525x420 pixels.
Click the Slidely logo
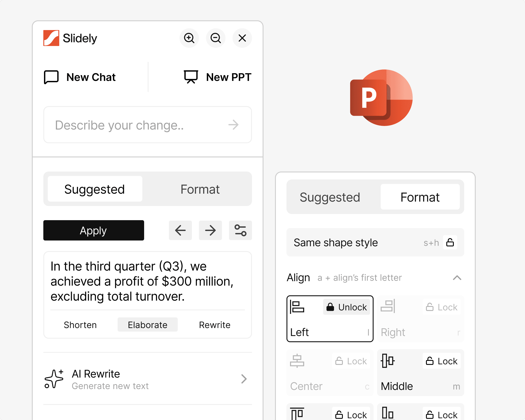pos(51,38)
